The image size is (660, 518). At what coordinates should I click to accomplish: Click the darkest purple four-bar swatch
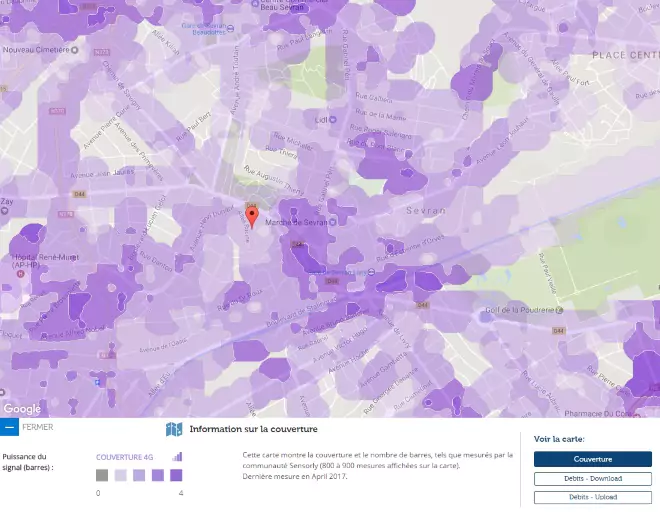tap(176, 475)
